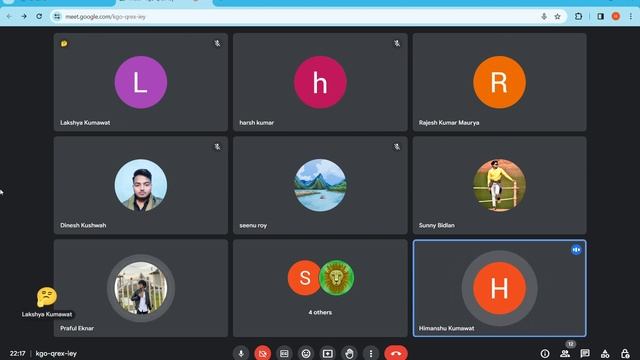Turn the camera back on
This screenshot has width=640, height=360.
(262, 353)
